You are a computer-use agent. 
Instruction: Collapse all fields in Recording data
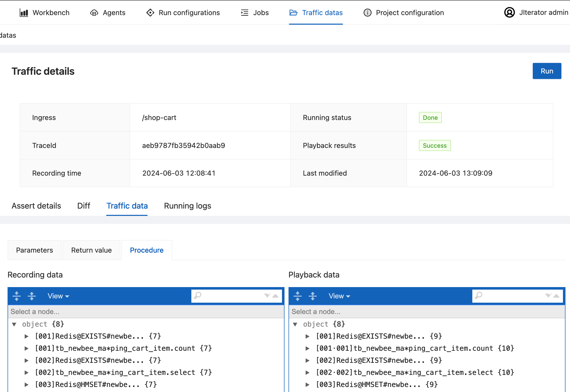click(x=32, y=296)
